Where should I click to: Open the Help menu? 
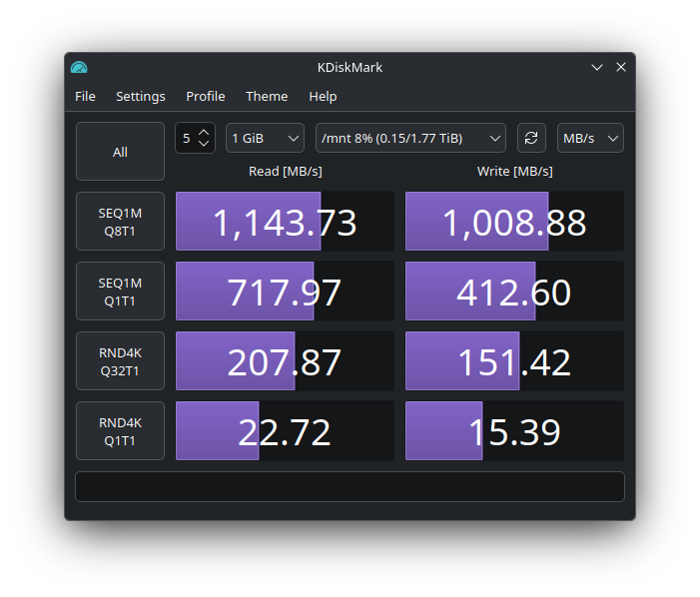coord(323,97)
